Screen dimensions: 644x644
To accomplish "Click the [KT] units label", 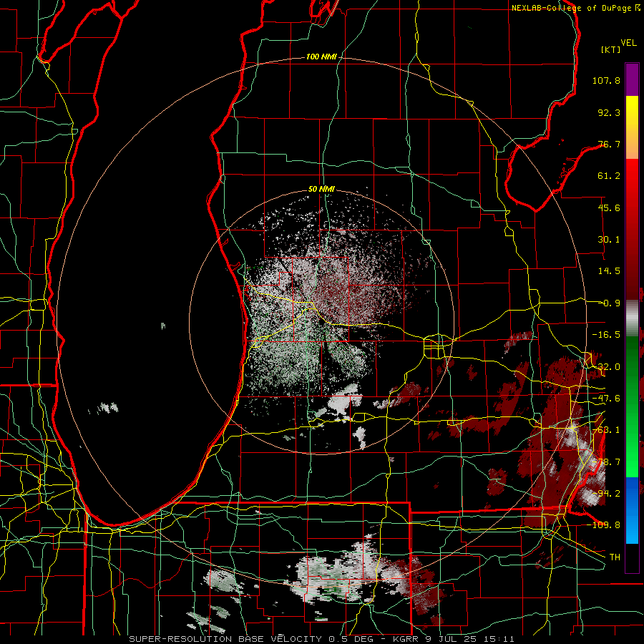I will pyautogui.click(x=610, y=49).
